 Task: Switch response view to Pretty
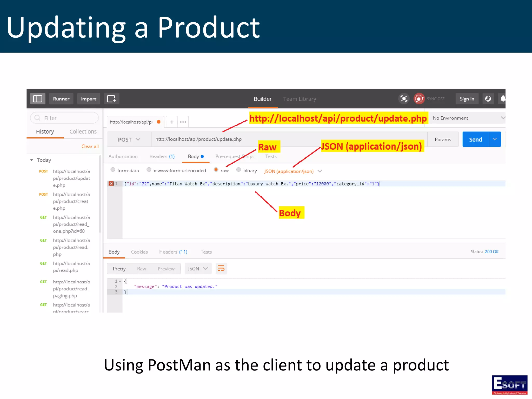point(119,269)
